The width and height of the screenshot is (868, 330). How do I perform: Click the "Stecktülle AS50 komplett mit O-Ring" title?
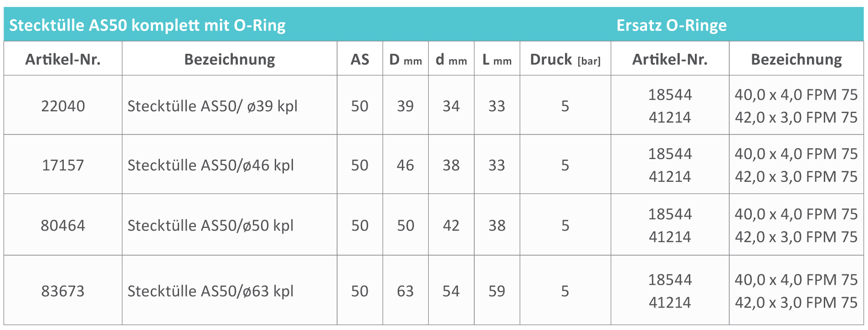(147, 25)
